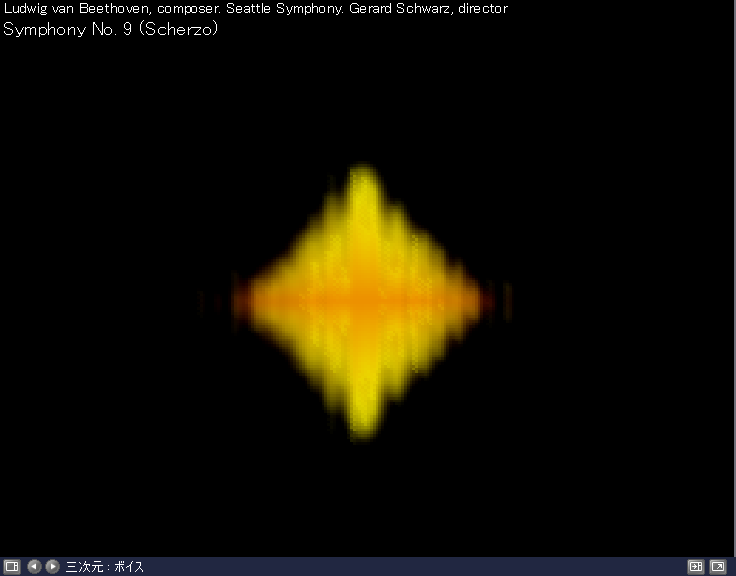Screen dimensions: 736x576
Task: Open the visualization select menu icon
Action: [x=12, y=566]
